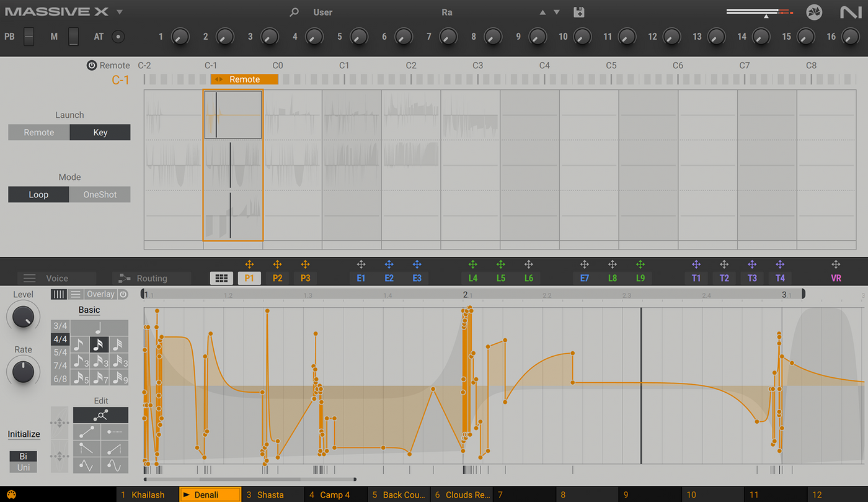
Task: Open the P3 performer tab
Action: pyautogui.click(x=305, y=278)
